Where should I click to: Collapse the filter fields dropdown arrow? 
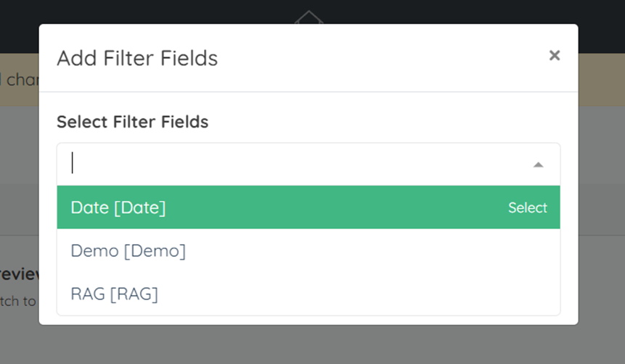[538, 165]
